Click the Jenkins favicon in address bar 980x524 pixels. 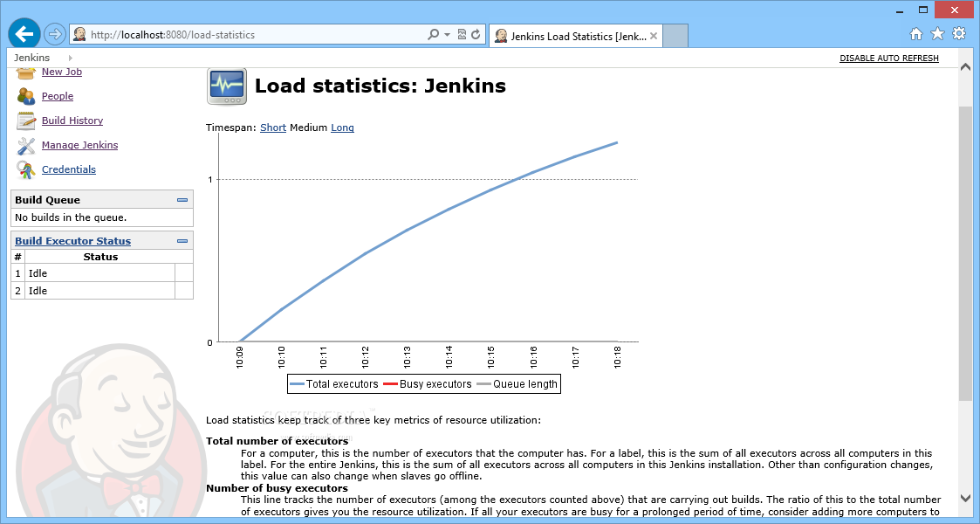(x=79, y=34)
